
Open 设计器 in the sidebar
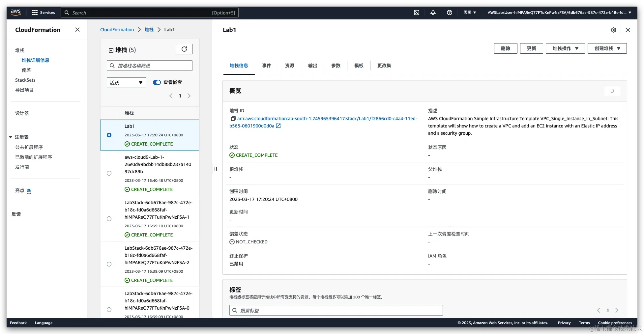coord(22,113)
